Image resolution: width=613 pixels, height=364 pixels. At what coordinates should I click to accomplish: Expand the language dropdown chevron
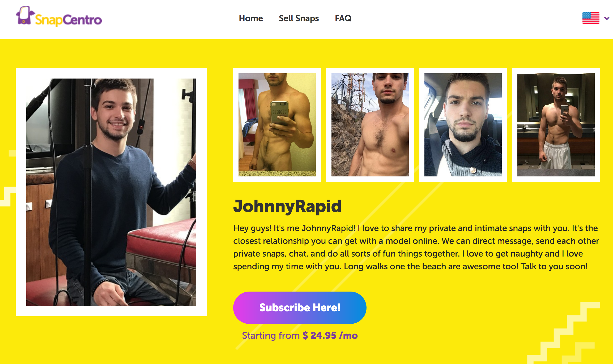(x=607, y=18)
